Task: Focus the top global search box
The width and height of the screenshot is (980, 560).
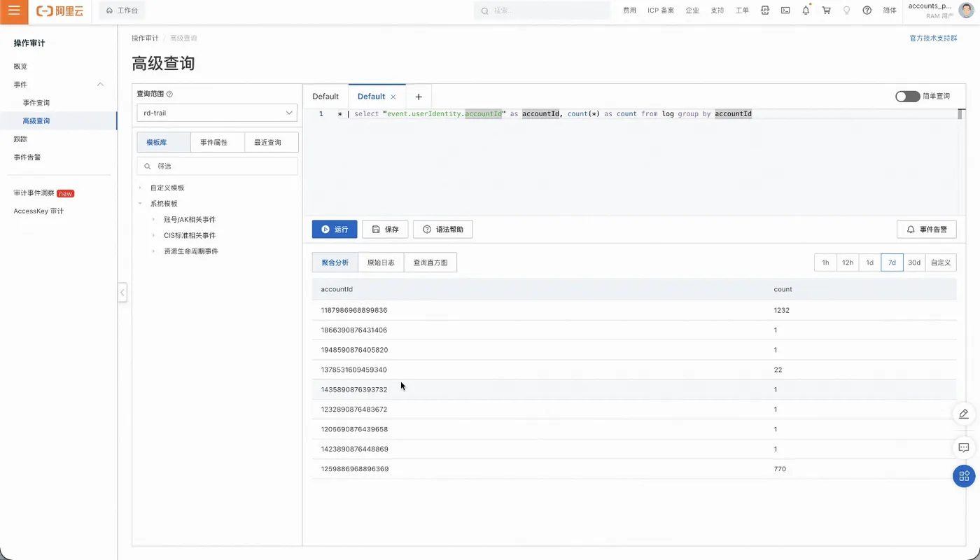Action: coord(542,10)
